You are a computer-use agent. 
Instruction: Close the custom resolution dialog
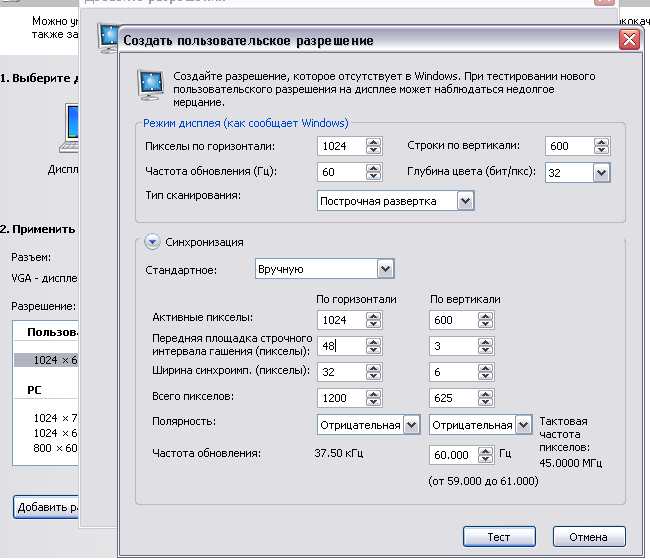628,40
